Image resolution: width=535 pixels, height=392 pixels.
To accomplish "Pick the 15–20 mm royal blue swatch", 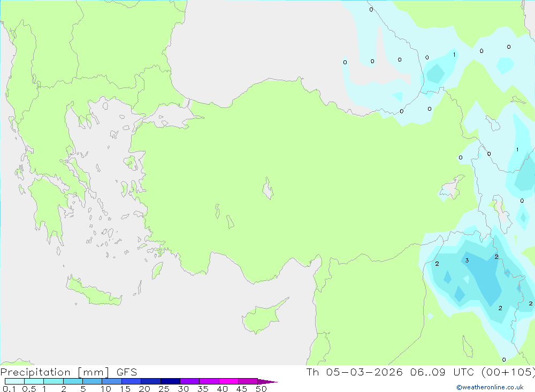I will pos(132,381).
